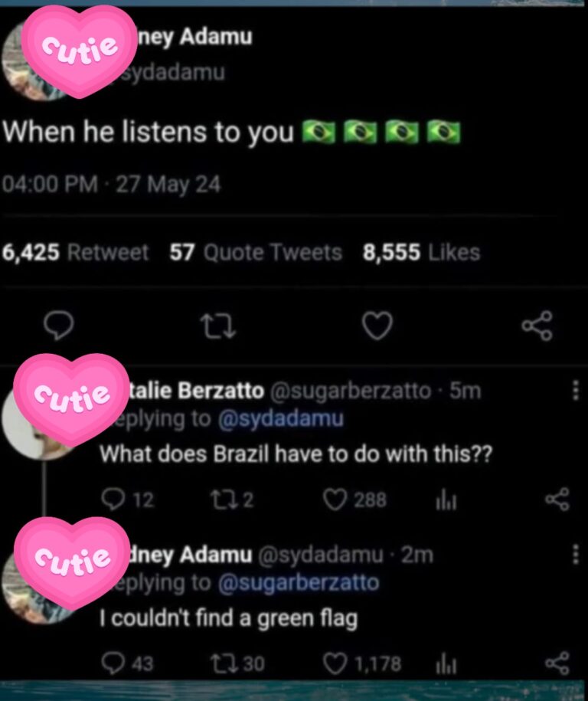The height and width of the screenshot is (701, 588).
Task: Open the @sugarberzatto mention link
Action: pyautogui.click(x=298, y=582)
